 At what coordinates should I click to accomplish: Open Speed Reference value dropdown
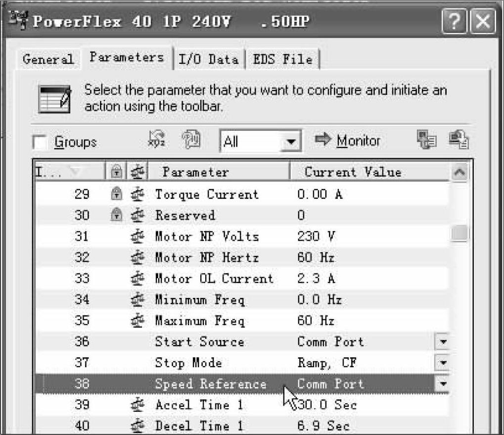443,384
